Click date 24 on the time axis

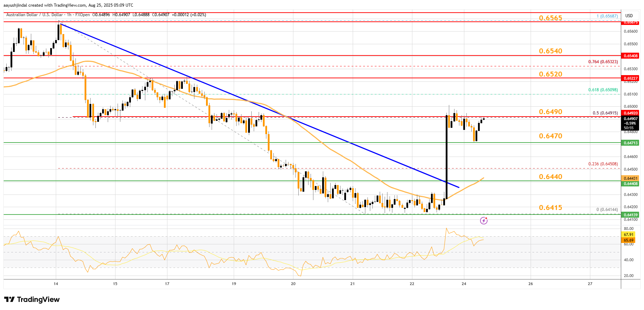click(464, 284)
